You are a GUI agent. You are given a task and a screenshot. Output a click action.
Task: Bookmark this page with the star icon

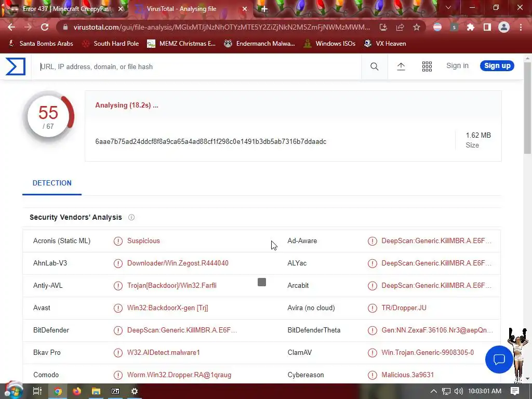click(417, 27)
